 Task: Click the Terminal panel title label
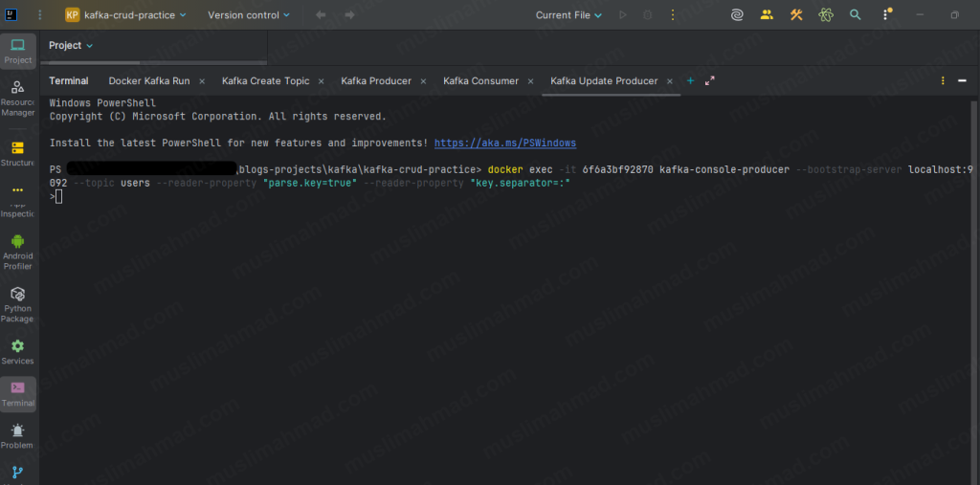69,80
